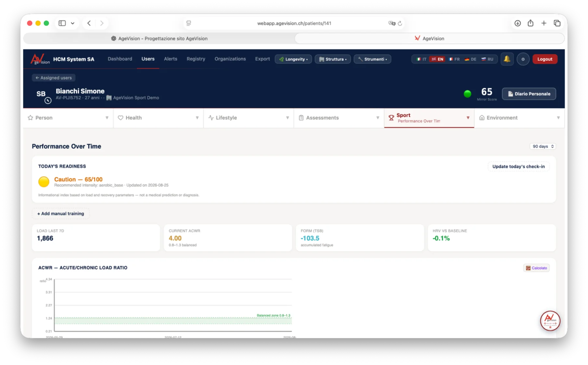Open a new tab with plus icon

point(544,23)
